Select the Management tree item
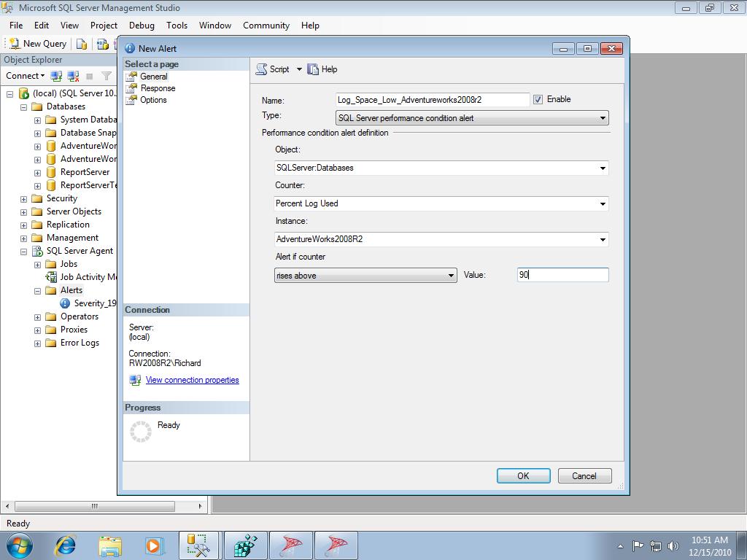Viewport: 747px width, 560px height. [72, 238]
